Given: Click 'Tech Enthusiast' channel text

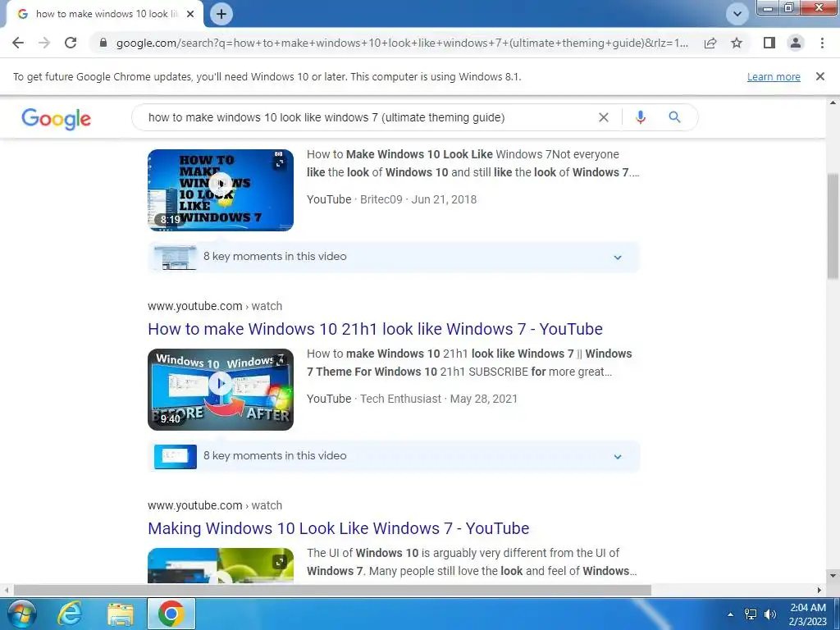Looking at the screenshot, I should [x=400, y=399].
